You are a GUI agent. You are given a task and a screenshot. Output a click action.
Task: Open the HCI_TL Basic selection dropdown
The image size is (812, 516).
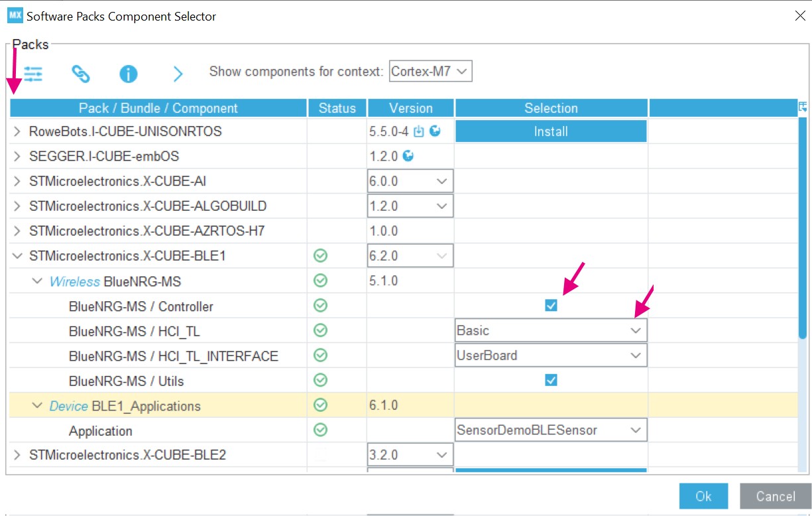[551, 330]
